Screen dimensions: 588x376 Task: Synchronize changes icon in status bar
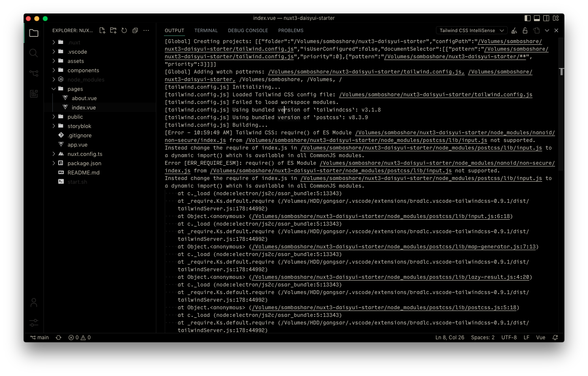point(59,338)
